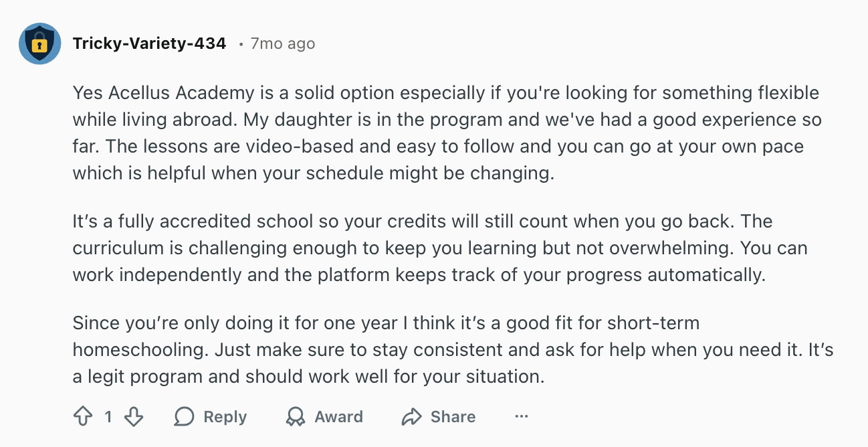Screen dimensions: 868x447
Task: Downvote the Acellus Academy comment
Action: click(133, 416)
